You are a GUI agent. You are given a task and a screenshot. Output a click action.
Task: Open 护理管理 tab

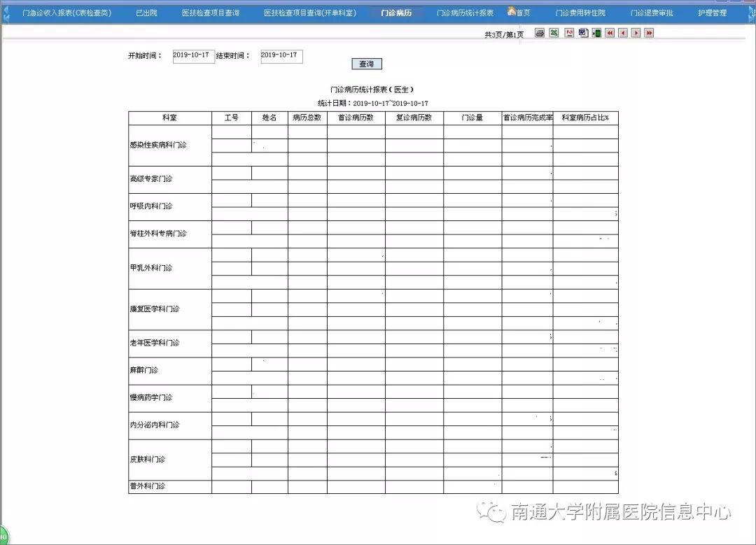click(712, 13)
